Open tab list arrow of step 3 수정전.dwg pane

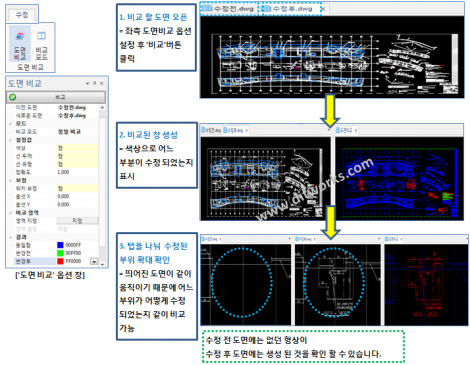pyautogui.click(x=289, y=239)
